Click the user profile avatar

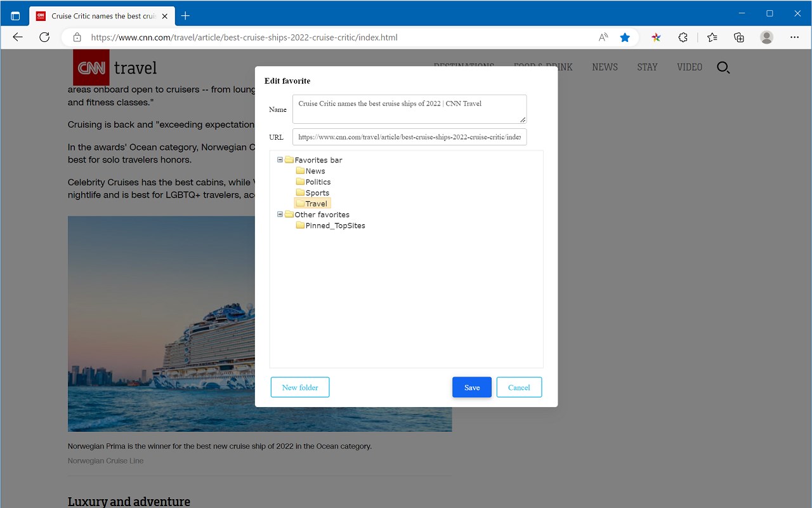click(x=767, y=37)
